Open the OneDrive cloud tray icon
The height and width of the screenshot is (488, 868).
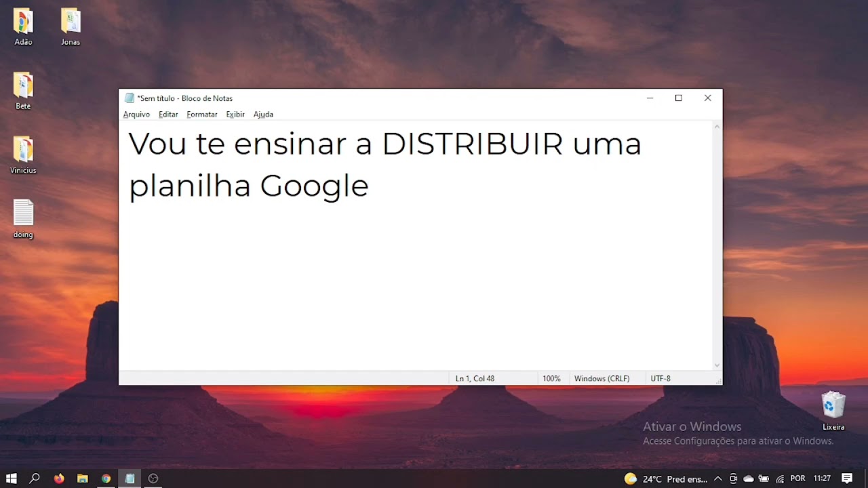[x=749, y=479]
